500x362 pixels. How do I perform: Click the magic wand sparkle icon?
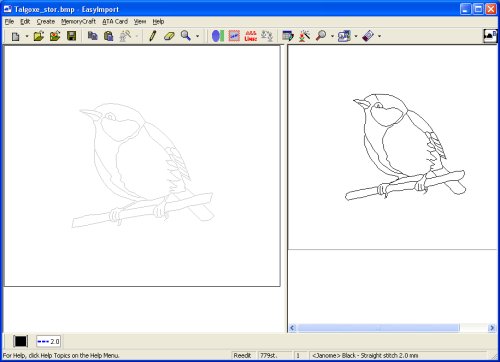[304, 36]
